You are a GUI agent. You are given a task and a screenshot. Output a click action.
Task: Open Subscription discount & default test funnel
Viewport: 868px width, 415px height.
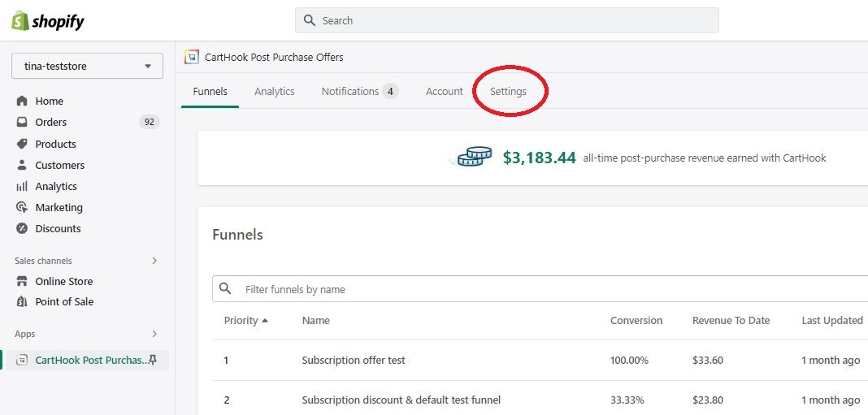coord(401,400)
